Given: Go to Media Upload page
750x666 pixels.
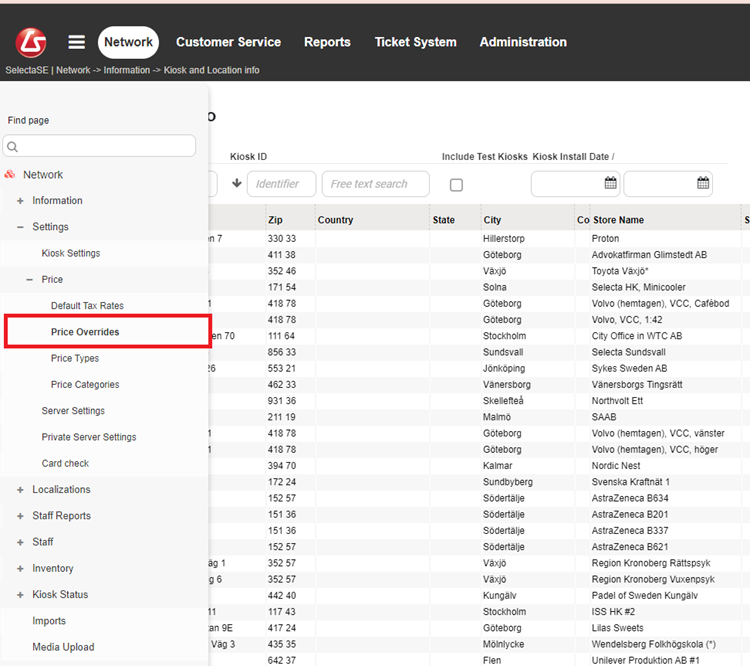Looking at the screenshot, I should point(63,647).
